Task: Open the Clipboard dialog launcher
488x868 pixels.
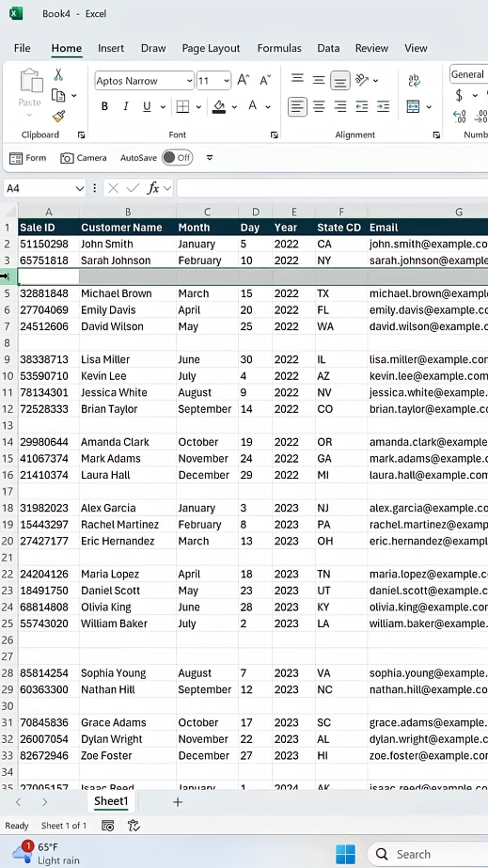Action: coord(81,134)
